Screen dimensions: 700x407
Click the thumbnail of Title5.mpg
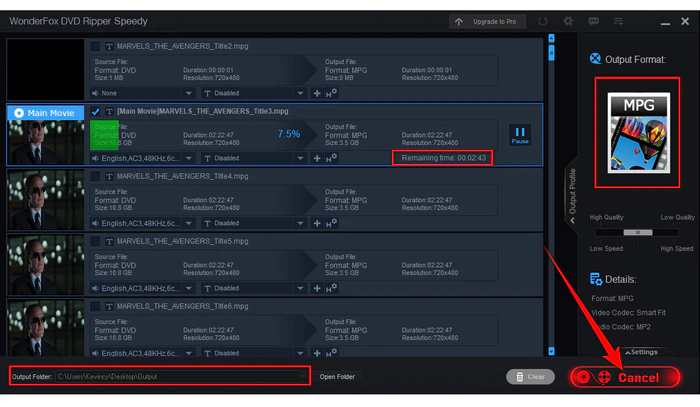pyautogui.click(x=45, y=265)
